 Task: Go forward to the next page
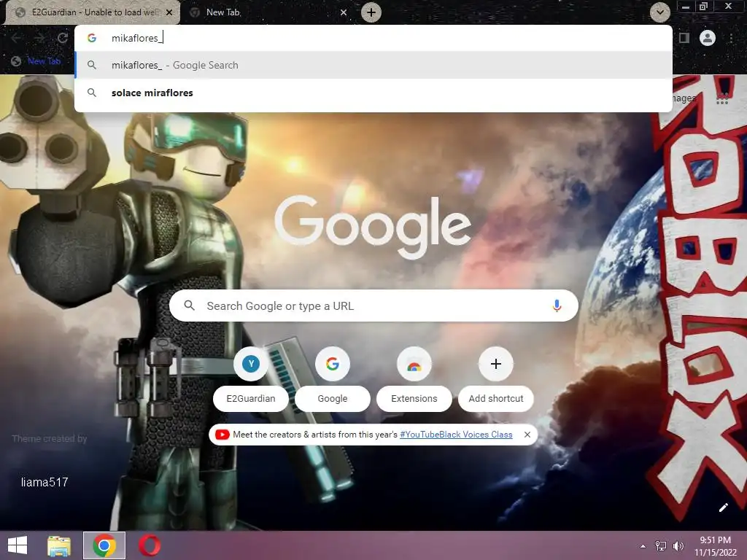[39, 38]
